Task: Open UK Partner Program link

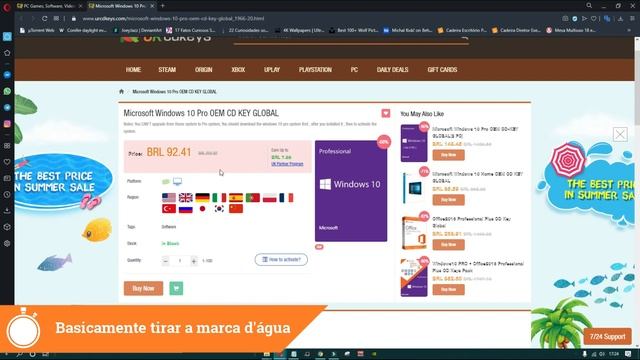Action: [287, 164]
